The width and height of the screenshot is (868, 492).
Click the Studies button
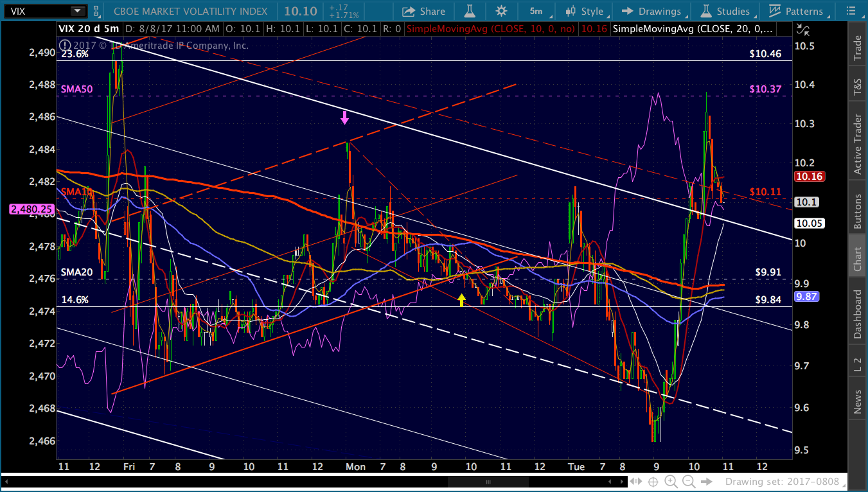click(725, 11)
